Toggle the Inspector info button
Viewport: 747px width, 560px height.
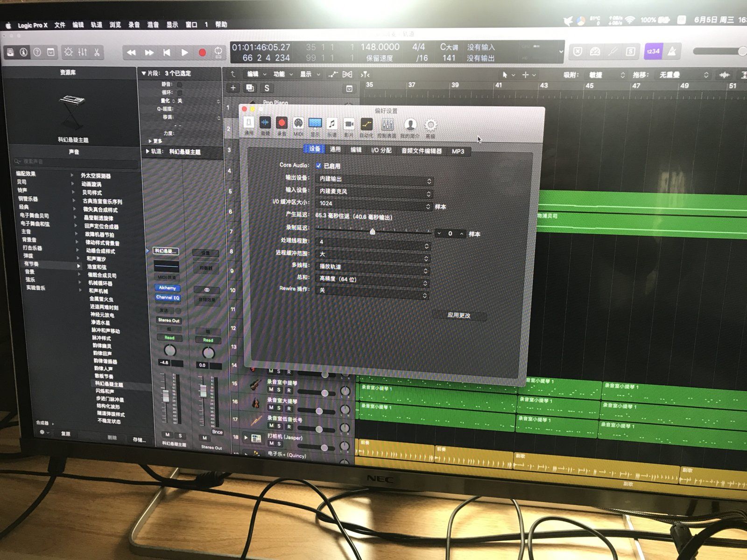(x=23, y=52)
